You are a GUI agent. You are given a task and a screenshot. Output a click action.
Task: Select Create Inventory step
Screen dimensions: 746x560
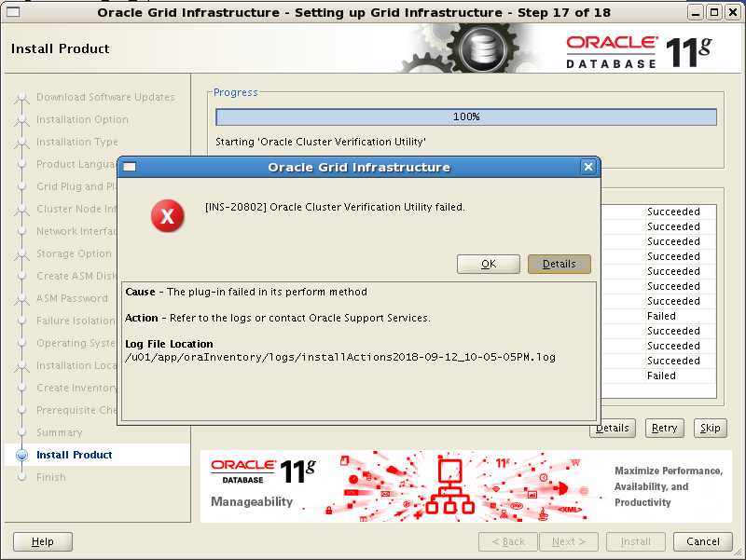click(x=76, y=388)
